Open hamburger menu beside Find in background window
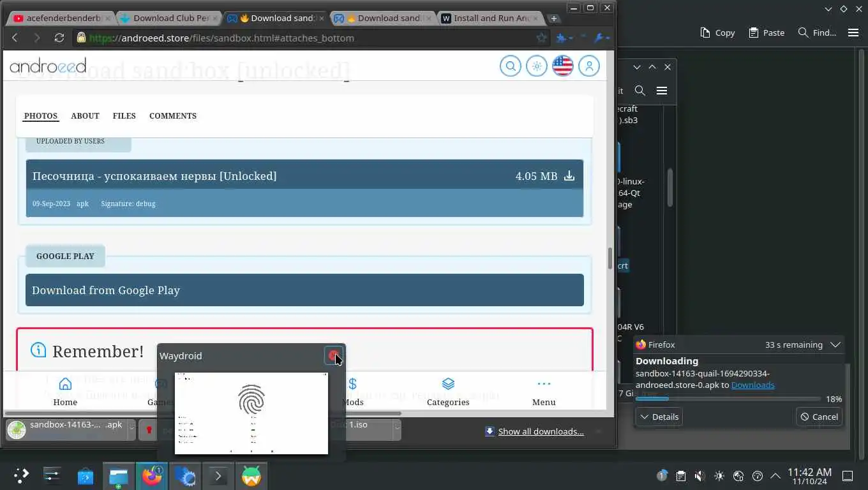 853,33
